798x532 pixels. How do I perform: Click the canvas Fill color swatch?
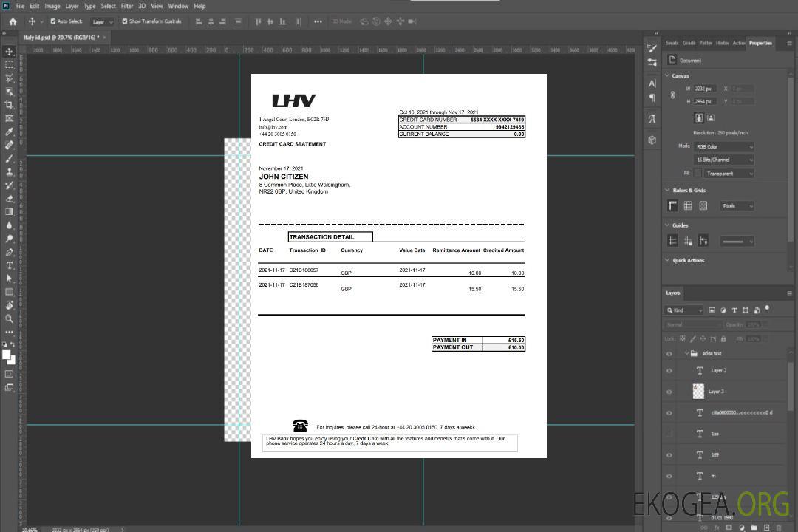[698, 174]
